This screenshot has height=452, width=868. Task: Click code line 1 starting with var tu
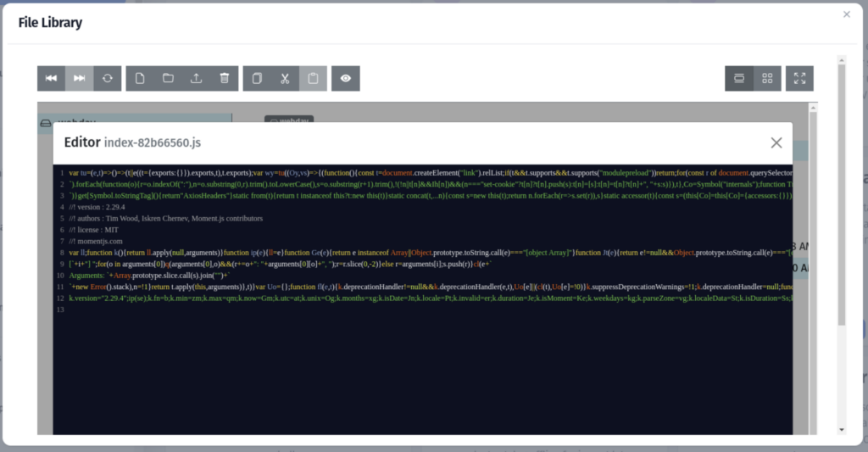pos(431,173)
